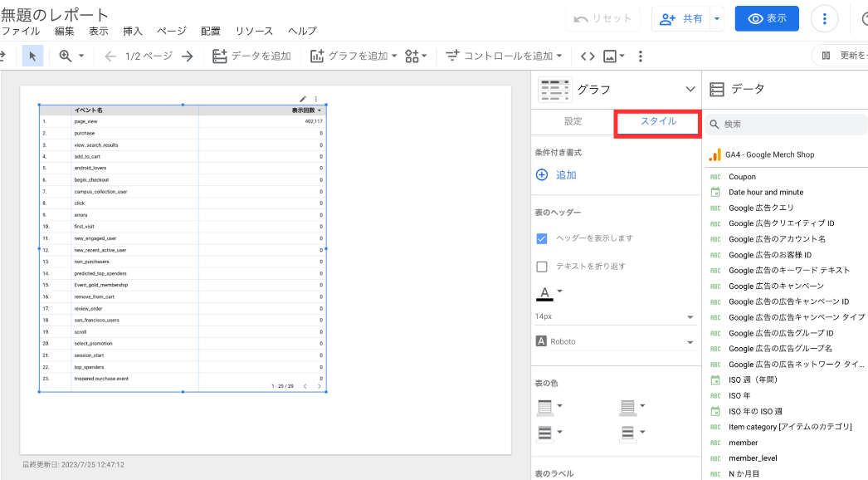This screenshot has height=480, width=868.
Task: Go to previous table page arrow
Action: pos(305,386)
